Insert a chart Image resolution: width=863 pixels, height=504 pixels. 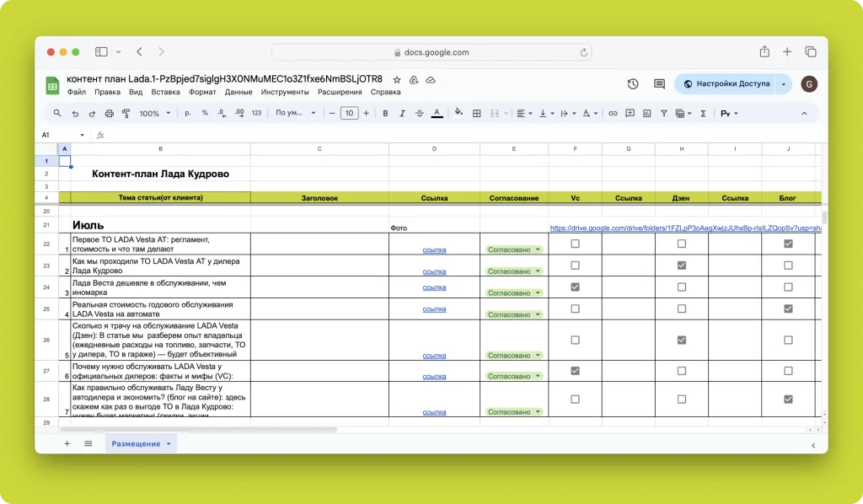point(646,113)
